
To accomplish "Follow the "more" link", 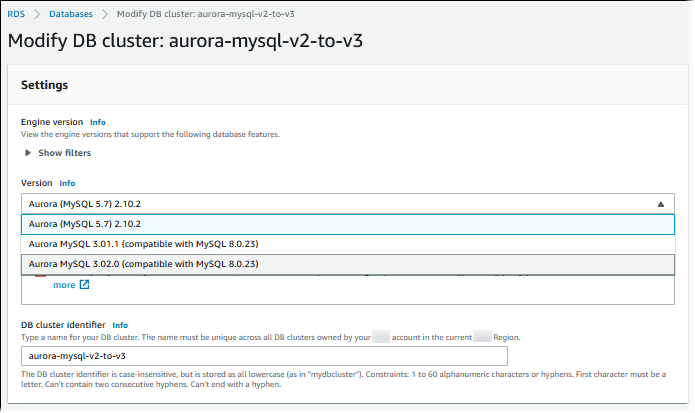I will tap(64, 285).
